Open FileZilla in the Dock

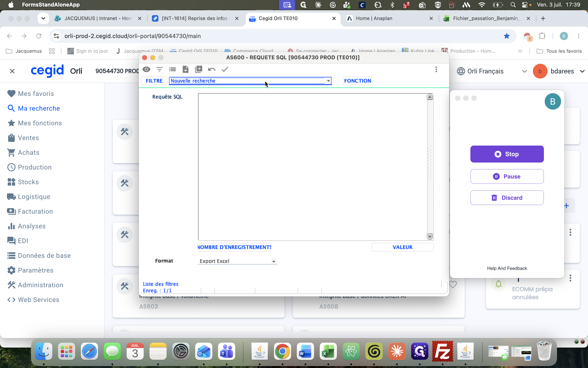tap(442, 351)
